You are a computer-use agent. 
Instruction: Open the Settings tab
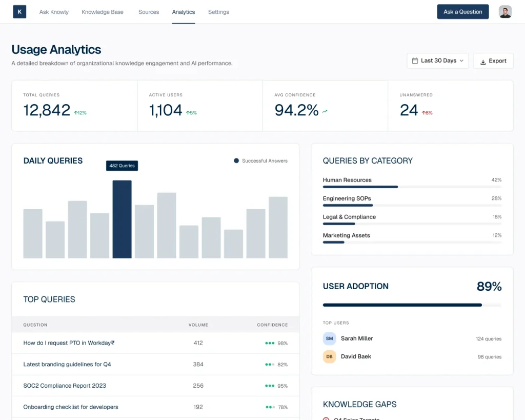[218, 12]
